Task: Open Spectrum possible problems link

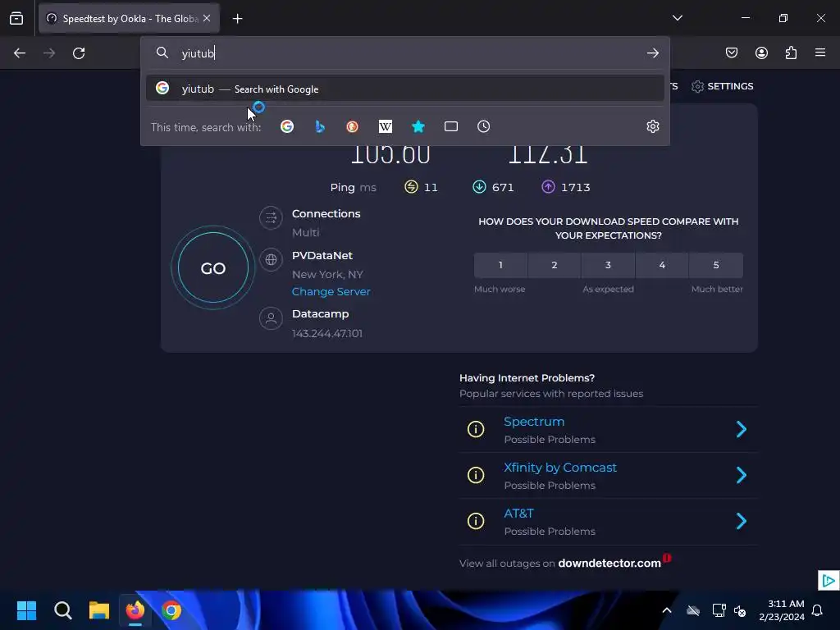Action: coord(534,422)
